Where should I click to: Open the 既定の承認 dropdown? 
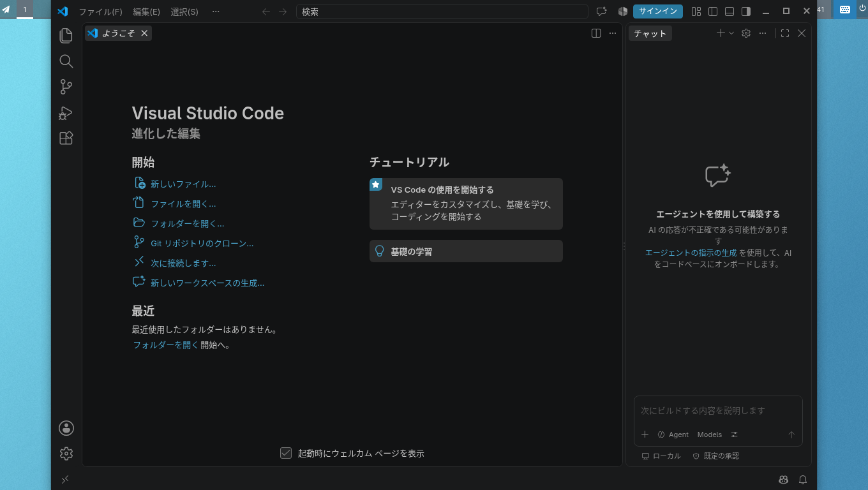(716, 456)
